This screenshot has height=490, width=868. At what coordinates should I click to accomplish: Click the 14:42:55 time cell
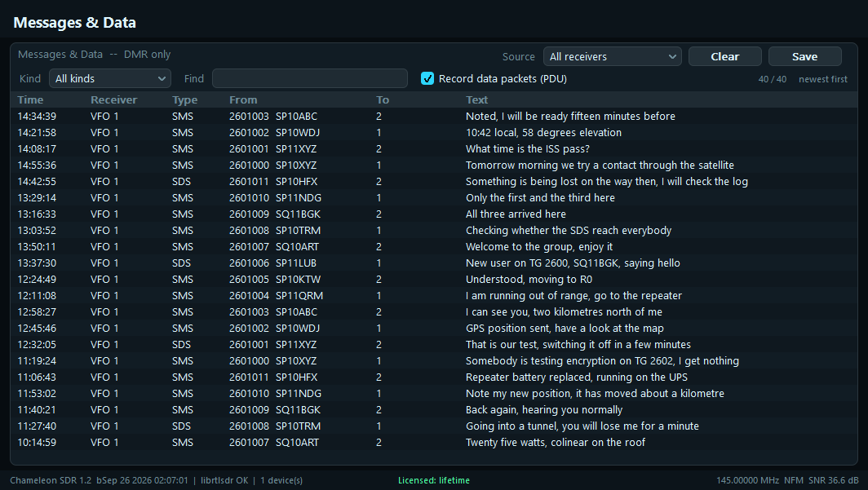37,181
